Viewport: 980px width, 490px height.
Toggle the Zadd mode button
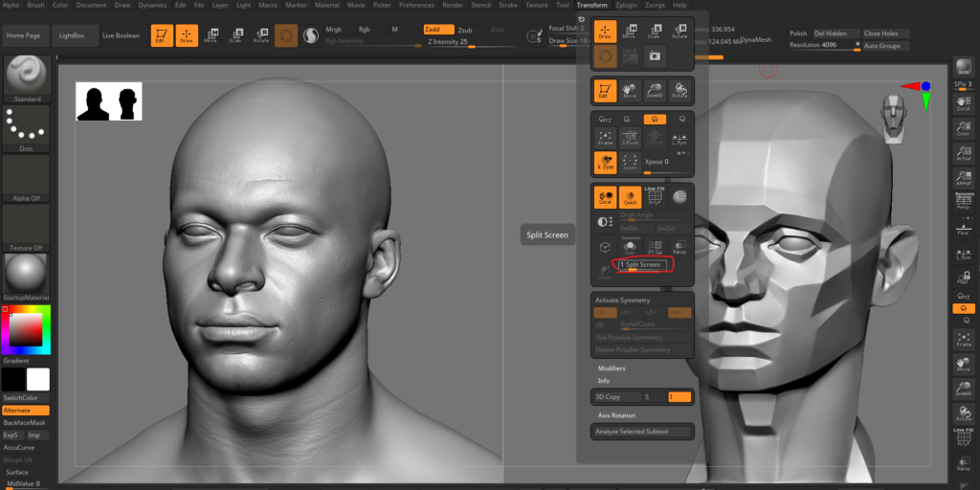438,30
